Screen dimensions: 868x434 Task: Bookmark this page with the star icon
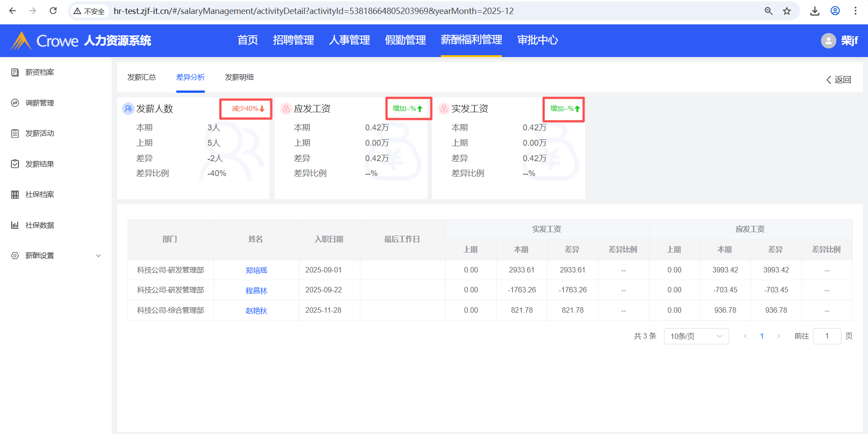pos(787,11)
